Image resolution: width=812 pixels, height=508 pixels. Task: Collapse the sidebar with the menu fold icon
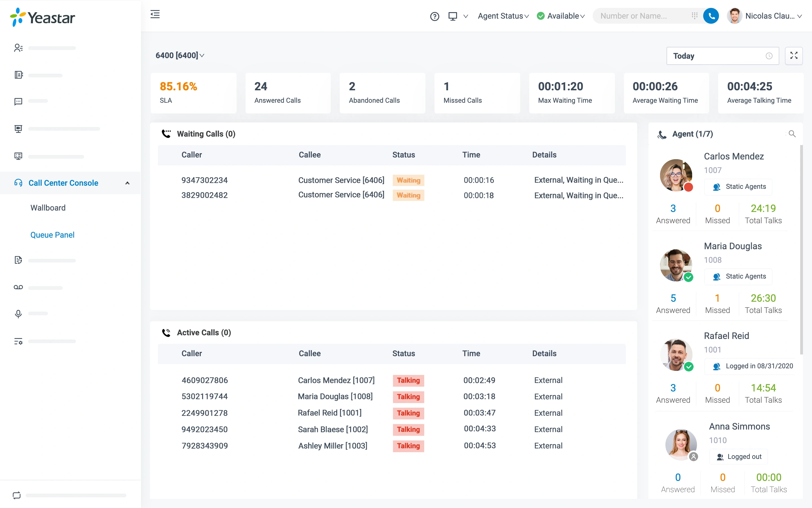pyautogui.click(x=155, y=14)
